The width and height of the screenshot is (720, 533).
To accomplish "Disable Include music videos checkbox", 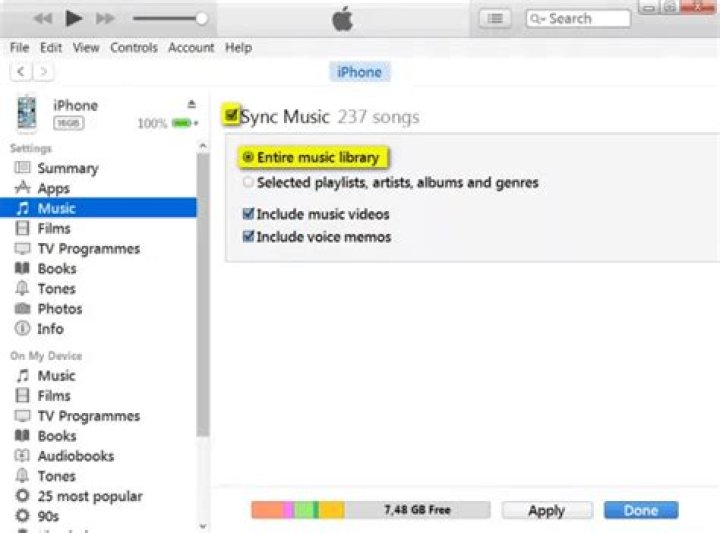I will (x=248, y=214).
